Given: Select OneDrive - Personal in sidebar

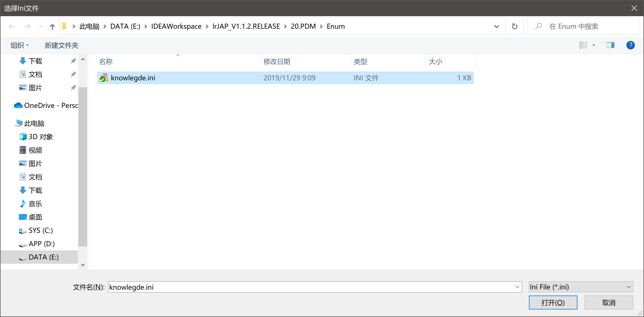Looking at the screenshot, I should 46,106.
